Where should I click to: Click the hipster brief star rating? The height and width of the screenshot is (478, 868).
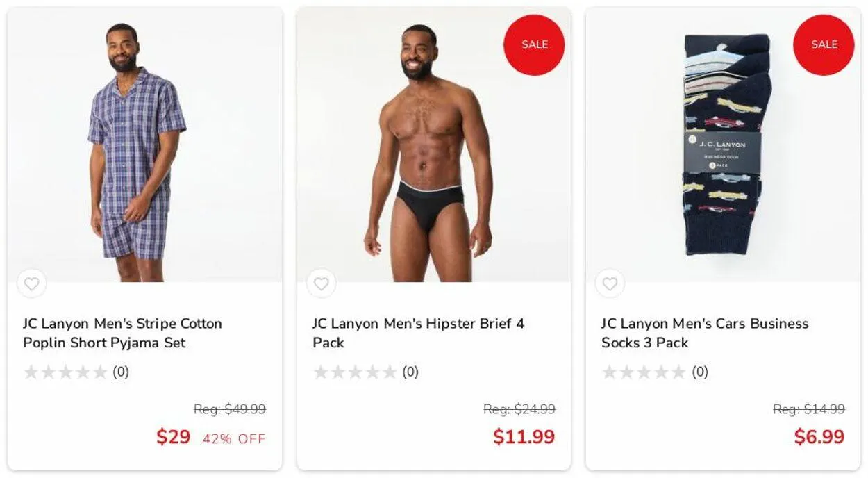355,372
